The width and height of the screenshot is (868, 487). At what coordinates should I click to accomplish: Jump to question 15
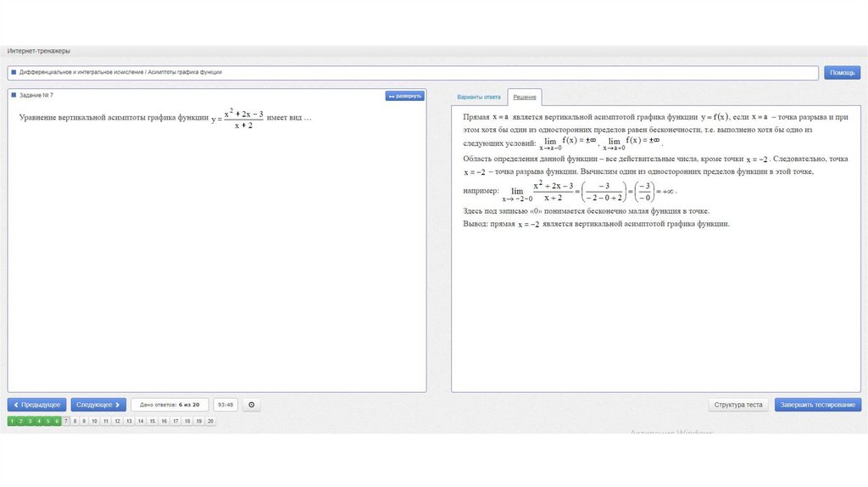(153, 421)
